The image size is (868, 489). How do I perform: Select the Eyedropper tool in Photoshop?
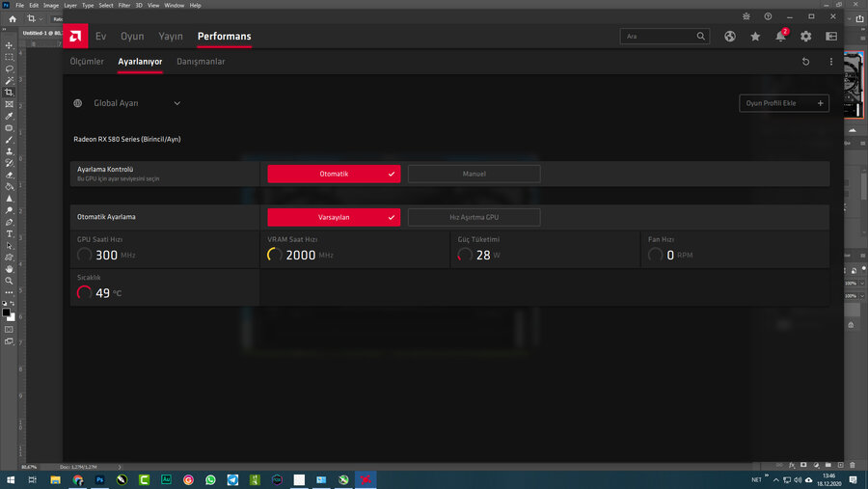pyautogui.click(x=9, y=116)
